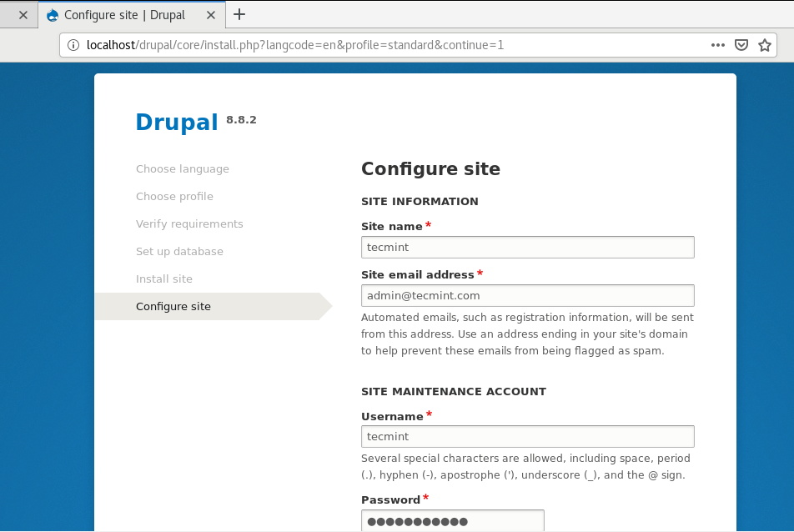The height and width of the screenshot is (532, 794).
Task: Click the Username field
Action: tap(528, 436)
